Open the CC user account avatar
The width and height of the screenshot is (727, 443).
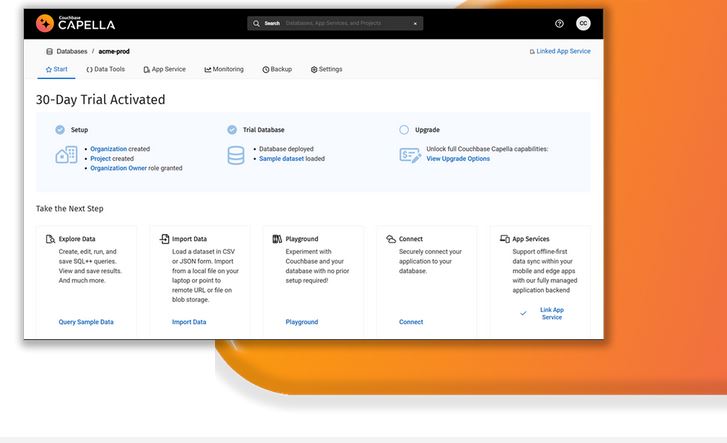(583, 23)
